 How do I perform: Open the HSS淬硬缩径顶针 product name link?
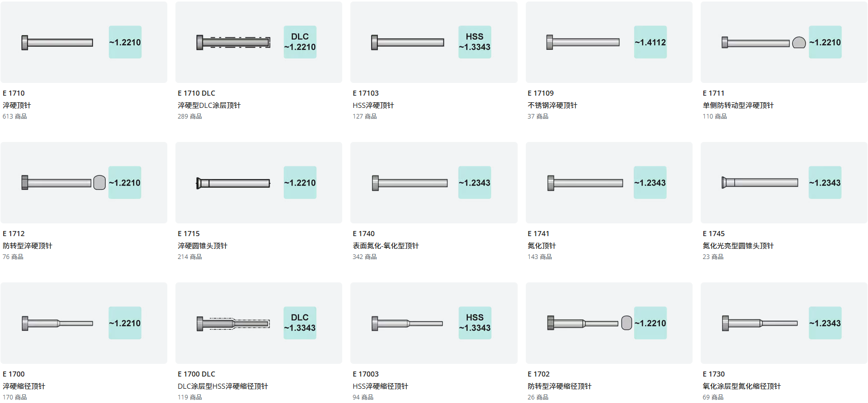[380, 386]
